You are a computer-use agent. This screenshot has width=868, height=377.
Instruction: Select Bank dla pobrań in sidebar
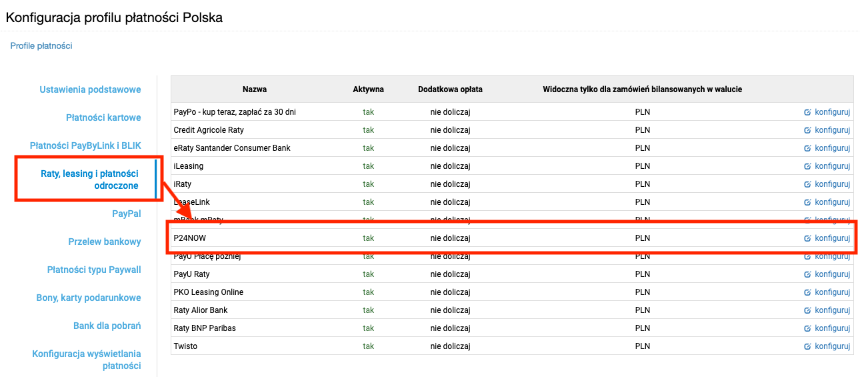(x=107, y=326)
